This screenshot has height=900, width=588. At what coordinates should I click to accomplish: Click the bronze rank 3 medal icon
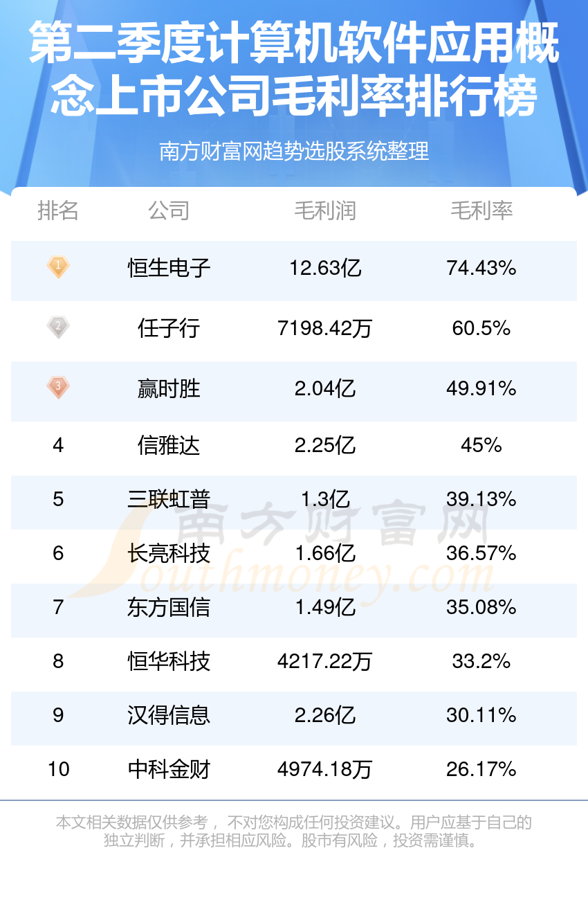tap(58, 387)
